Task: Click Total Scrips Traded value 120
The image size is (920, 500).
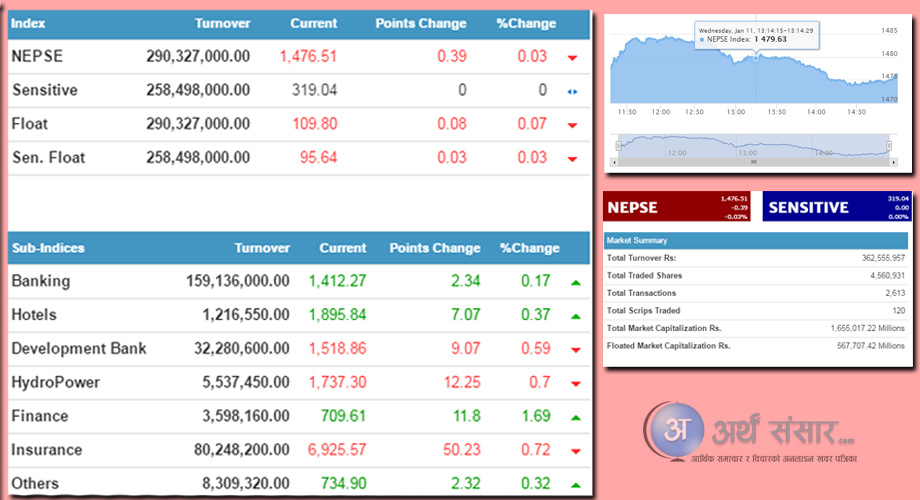Action: (x=899, y=310)
